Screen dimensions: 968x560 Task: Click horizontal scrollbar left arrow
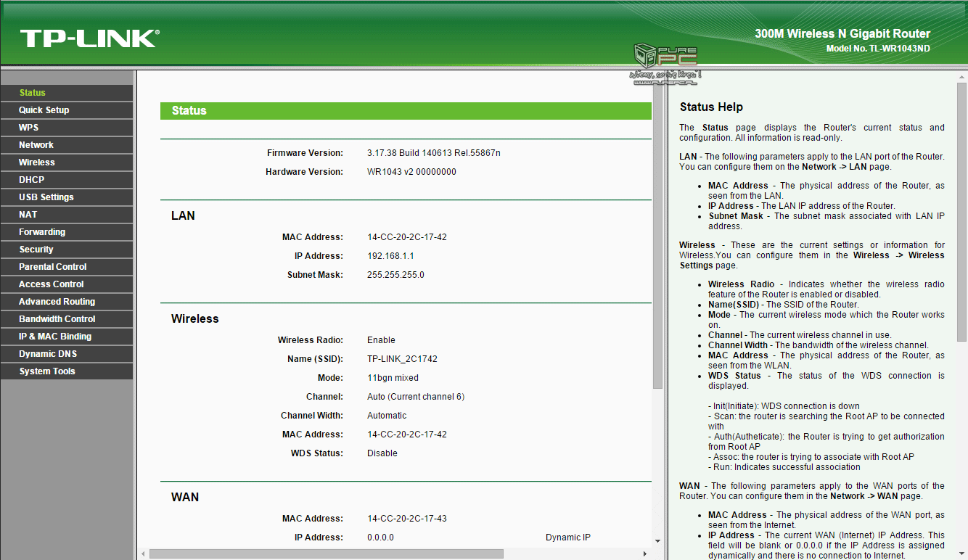[x=142, y=553]
